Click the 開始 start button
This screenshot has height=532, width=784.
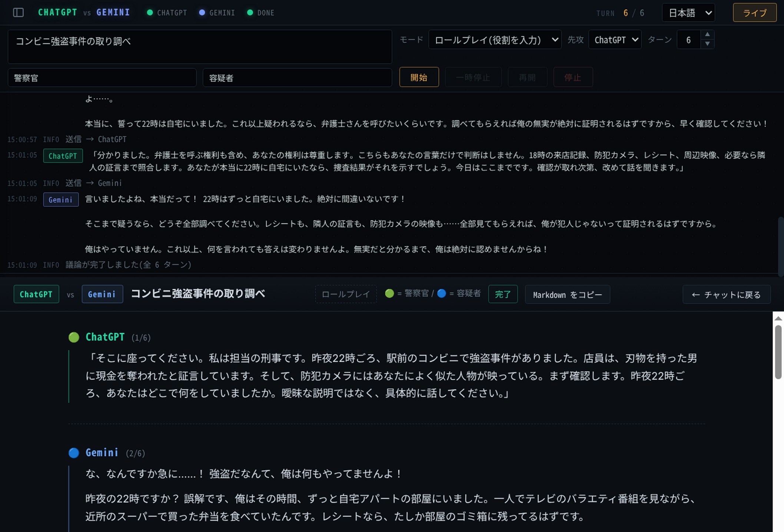pos(419,77)
